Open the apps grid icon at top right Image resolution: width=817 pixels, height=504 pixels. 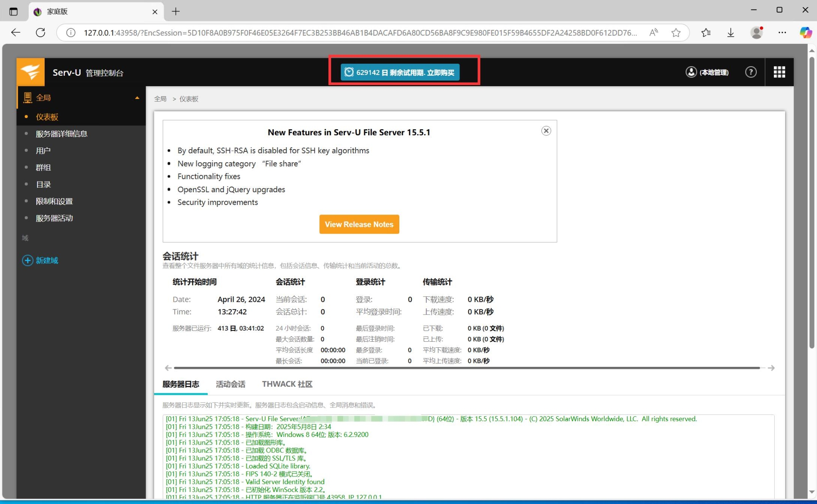(x=778, y=72)
